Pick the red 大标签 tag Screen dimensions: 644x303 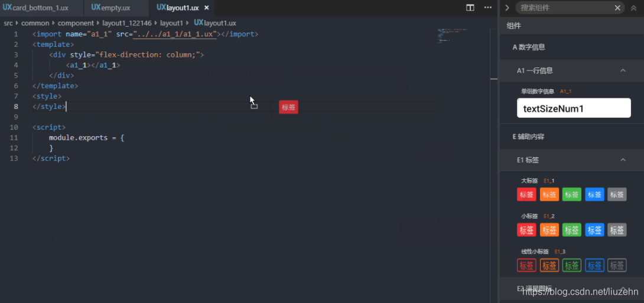[x=526, y=195]
